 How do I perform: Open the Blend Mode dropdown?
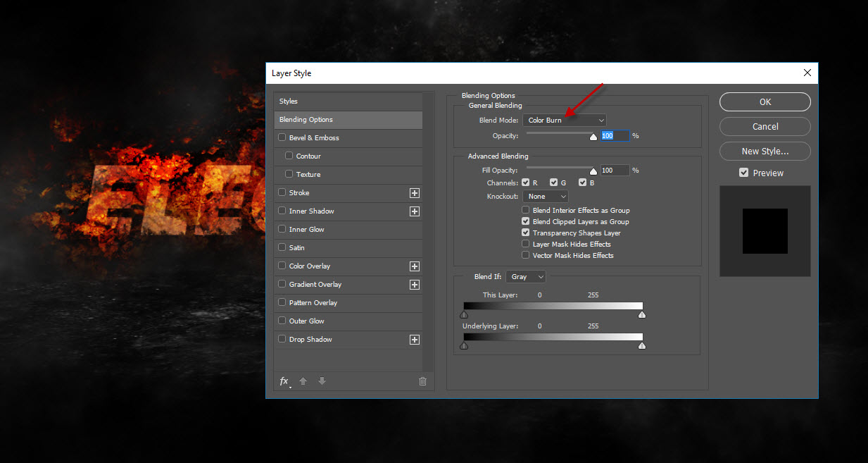coord(564,121)
